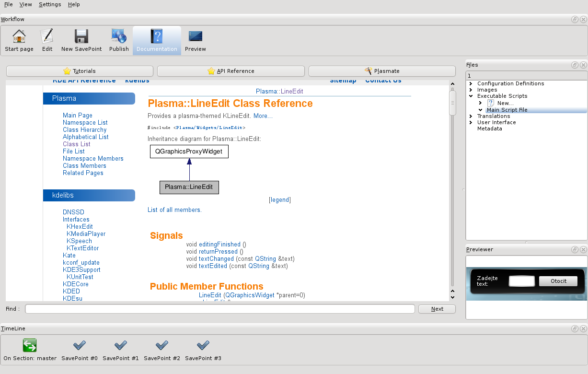The height and width of the screenshot is (374, 588).
Task: Collapse the Executable Scripts node
Action: pyautogui.click(x=471, y=96)
